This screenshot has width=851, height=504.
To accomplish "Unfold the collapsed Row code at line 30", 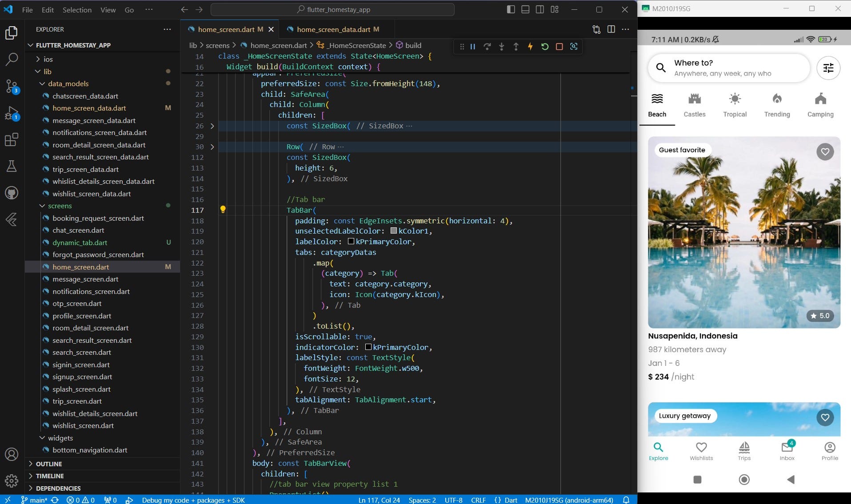I will coord(212,147).
